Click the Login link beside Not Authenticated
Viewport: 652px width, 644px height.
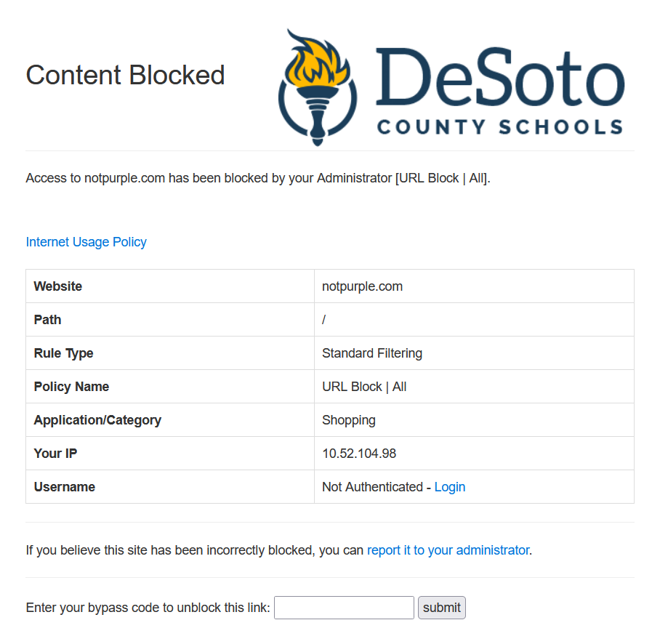click(x=449, y=487)
